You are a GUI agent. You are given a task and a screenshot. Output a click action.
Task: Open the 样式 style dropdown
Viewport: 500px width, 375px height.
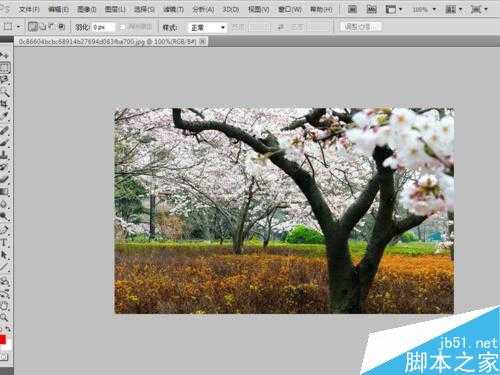[x=207, y=27]
